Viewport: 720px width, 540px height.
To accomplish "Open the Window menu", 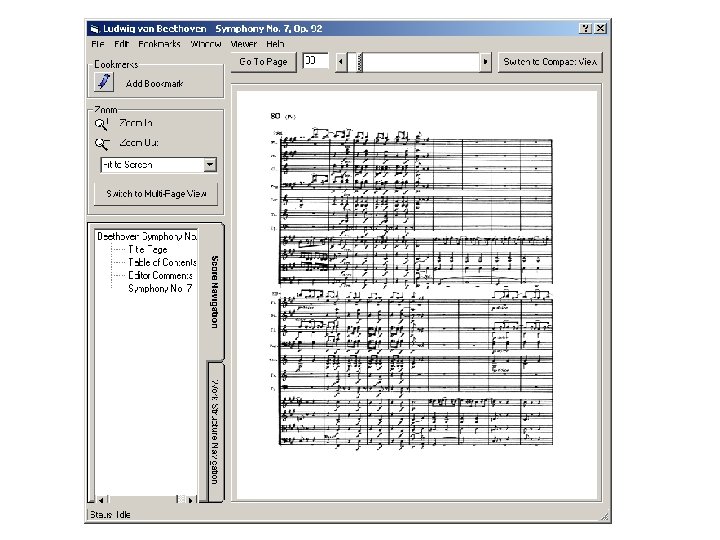I will [x=206, y=44].
